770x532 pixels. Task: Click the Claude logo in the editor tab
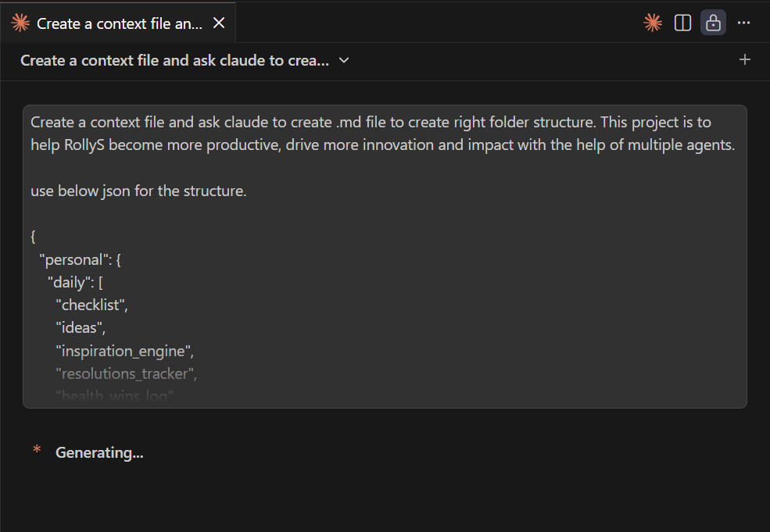[20, 23]
